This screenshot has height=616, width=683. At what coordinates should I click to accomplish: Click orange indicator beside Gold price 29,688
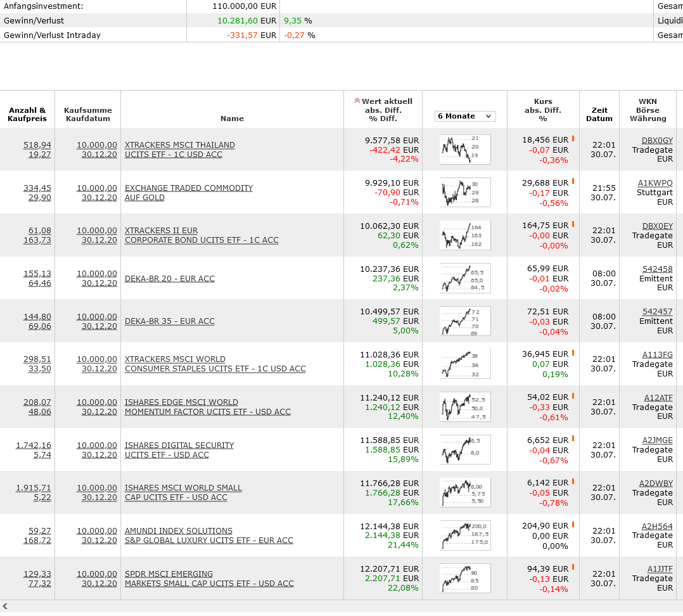[573, 181]
